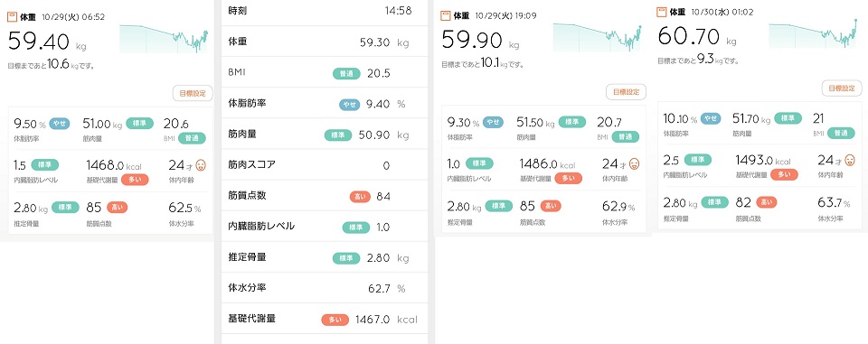Click 普通 badge beside BMI 20.5
The width and height of the screenshot is (868, 344).
[x=346, y=73]
